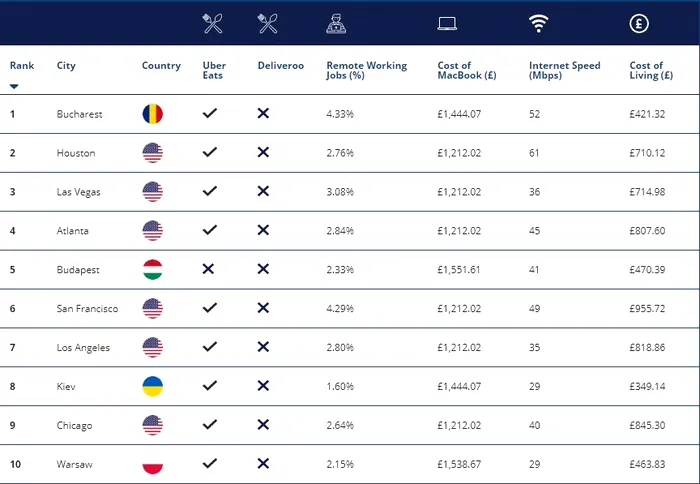Image resolution: width=700 pixels, height=484 pixels.
Task: Click the remote worker icon in header
Action: tap(337, 24)
